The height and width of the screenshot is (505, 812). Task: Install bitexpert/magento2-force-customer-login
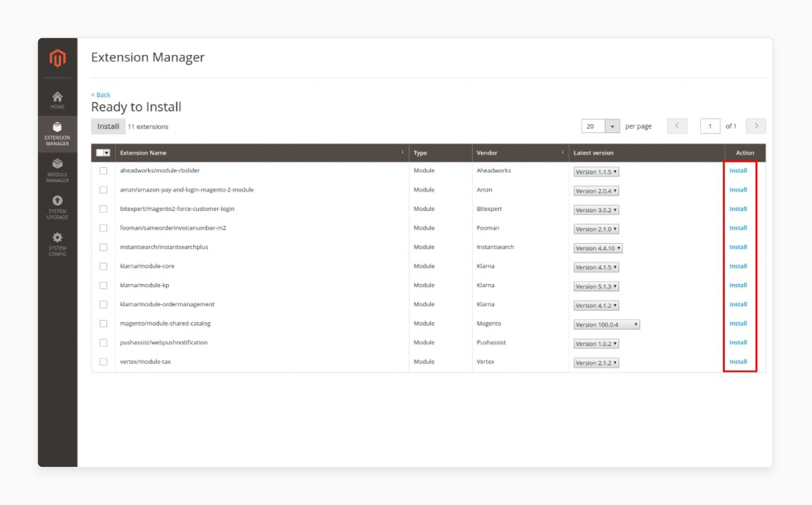738,209
